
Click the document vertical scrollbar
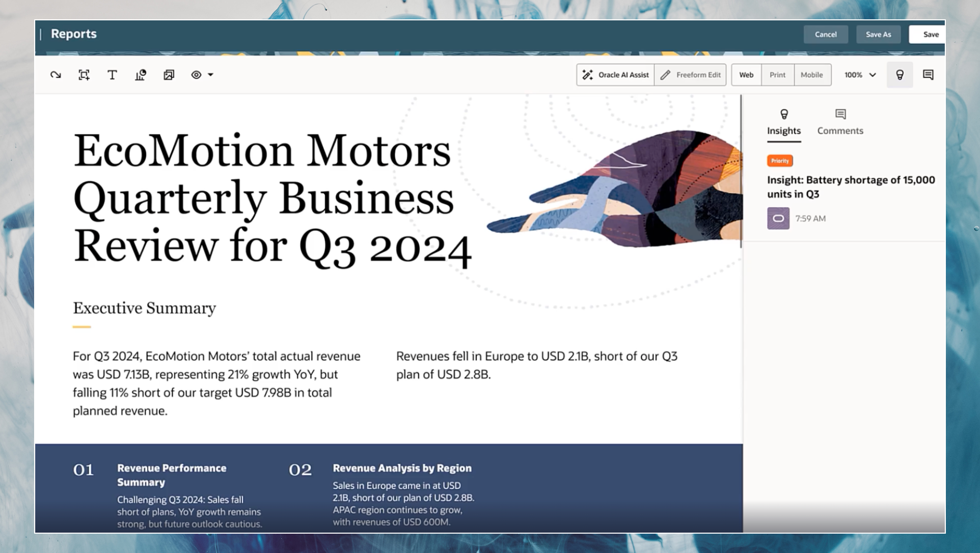click(741, 172)
